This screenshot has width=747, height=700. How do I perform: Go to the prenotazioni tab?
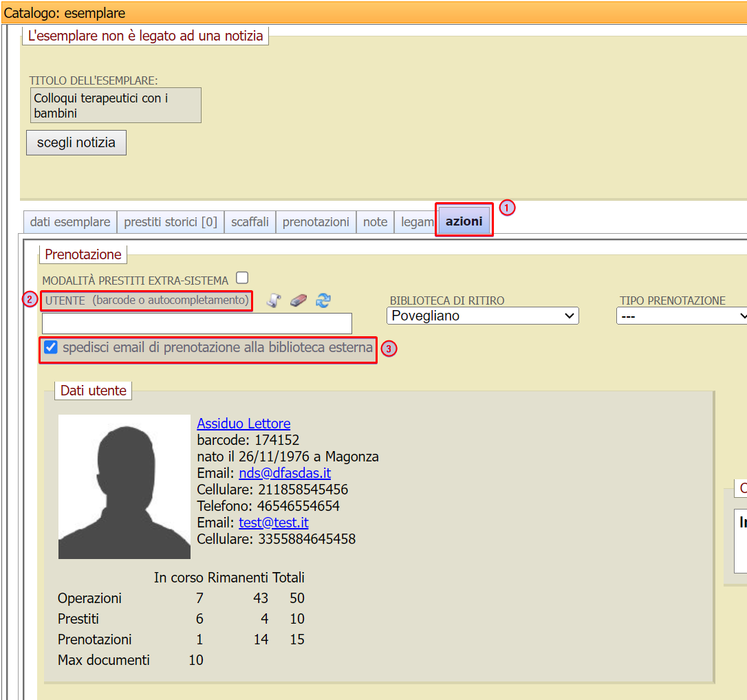[316, 222]
